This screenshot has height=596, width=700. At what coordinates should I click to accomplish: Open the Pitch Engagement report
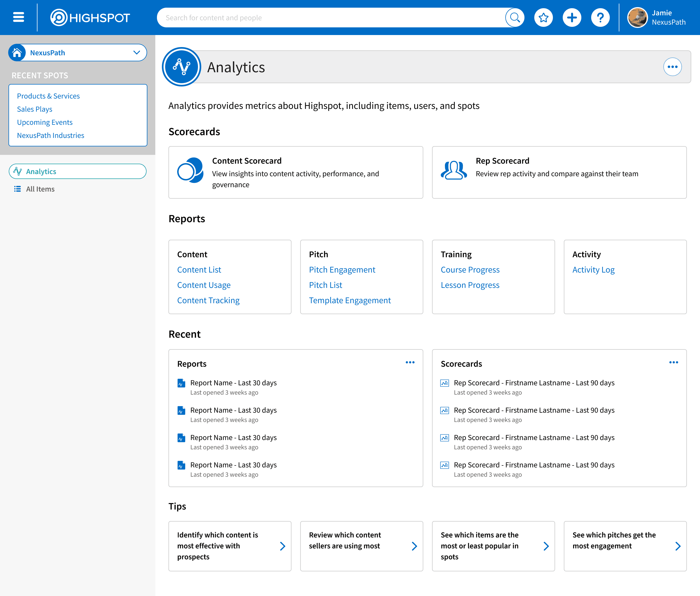point(342,270)
